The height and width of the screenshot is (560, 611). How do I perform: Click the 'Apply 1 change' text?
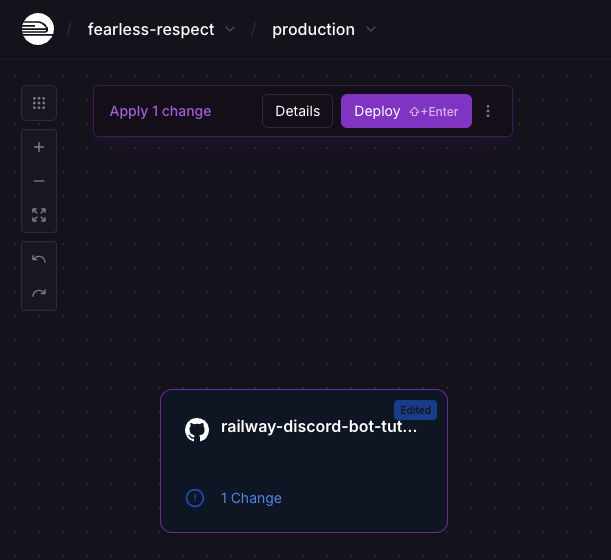click(160, 111)
